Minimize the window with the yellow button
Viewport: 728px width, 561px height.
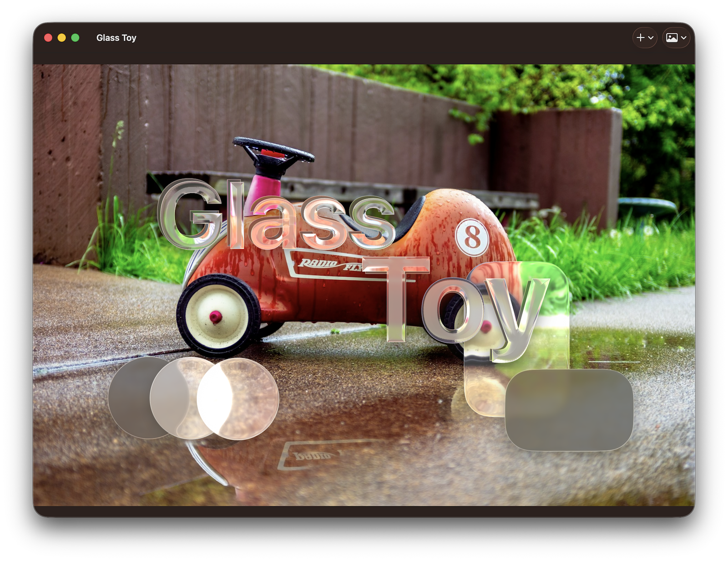(x=62, y=38)
